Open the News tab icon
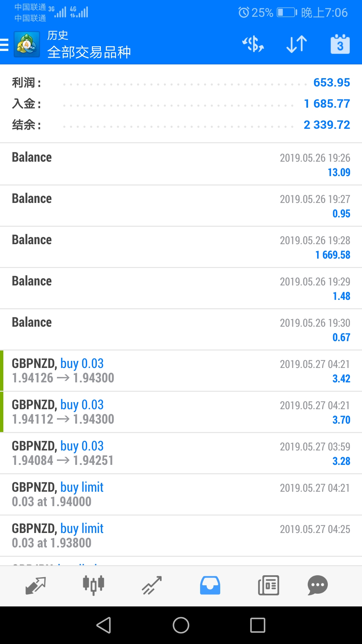 pos(268,586)
